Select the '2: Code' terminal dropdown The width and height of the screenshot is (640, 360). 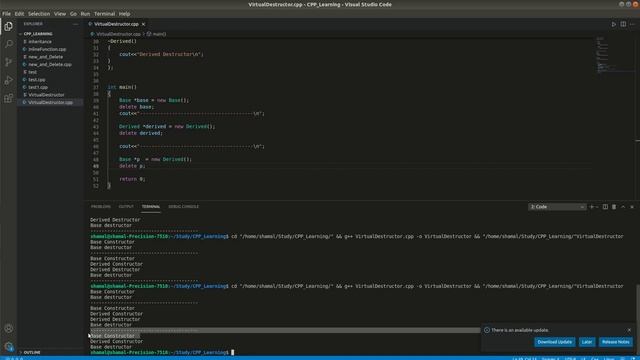click(557, 207)
